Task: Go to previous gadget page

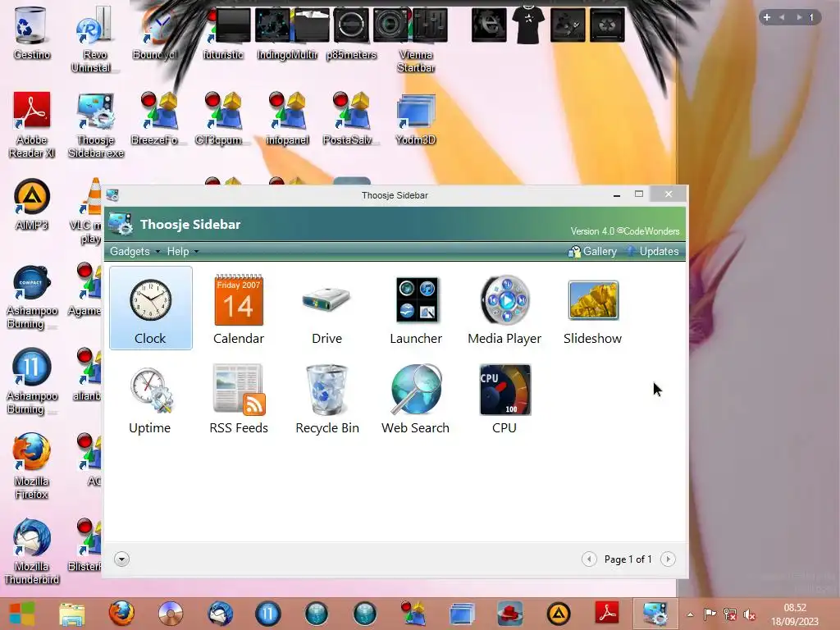Action: [x=589, y=559]
